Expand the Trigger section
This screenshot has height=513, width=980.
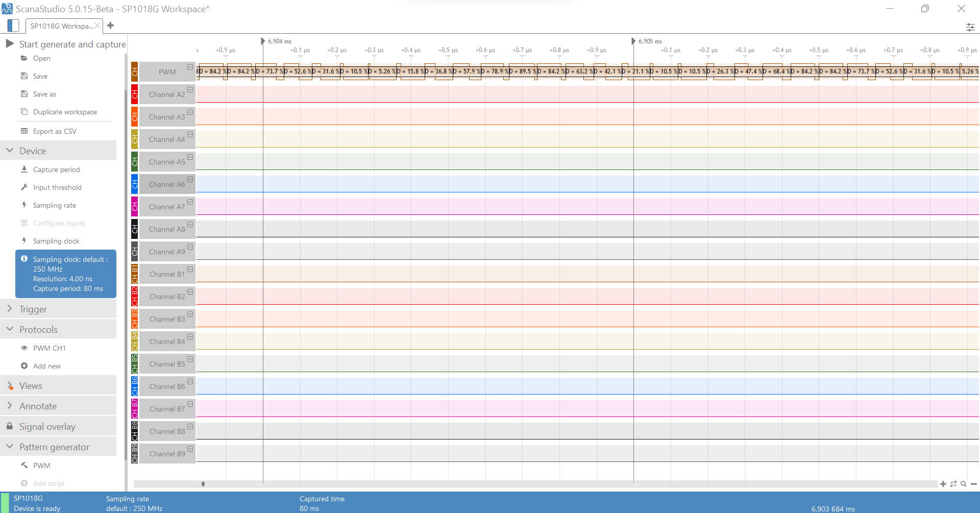point(10,309)
